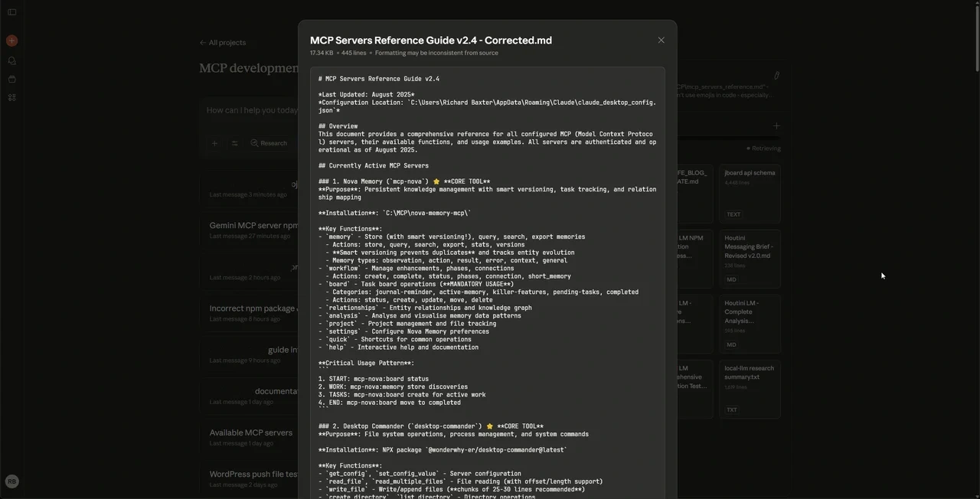Screen dimensions: 980x499
Task: Open the Incorrect npm package conversation
Action: pos(253,313)
